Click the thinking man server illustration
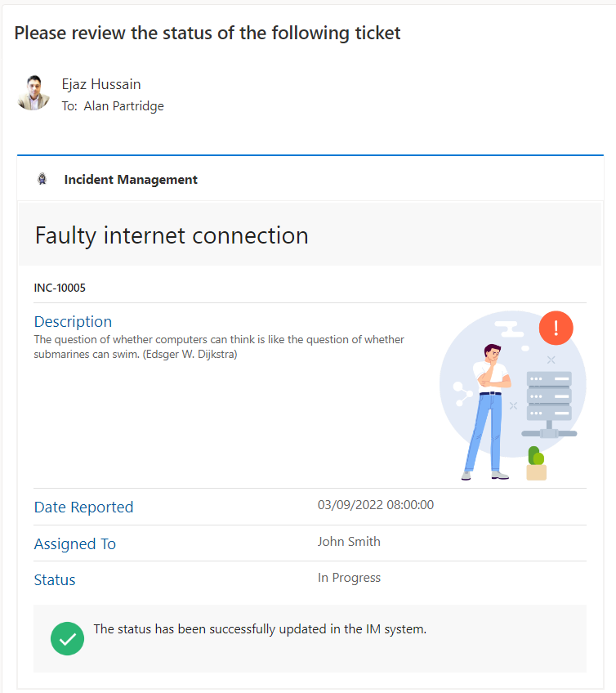The width and height of the screenshot is (616, 693). click(512, 396)
